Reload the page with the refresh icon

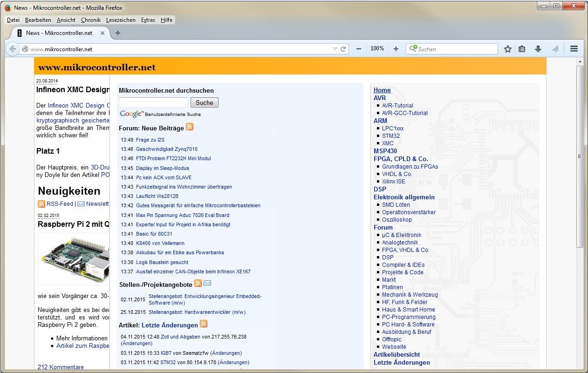point(343,49)
